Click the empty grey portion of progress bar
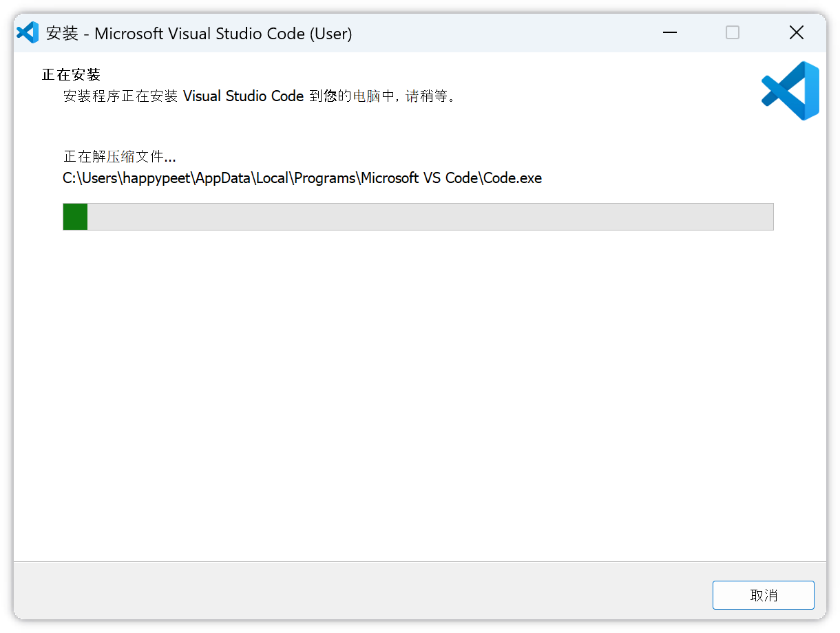The image size is (840, 633). (427, 217)
